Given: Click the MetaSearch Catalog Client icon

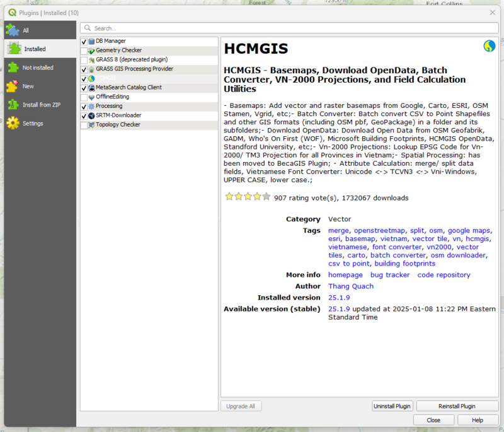Looking at the screenshot, I should (91, 88).
